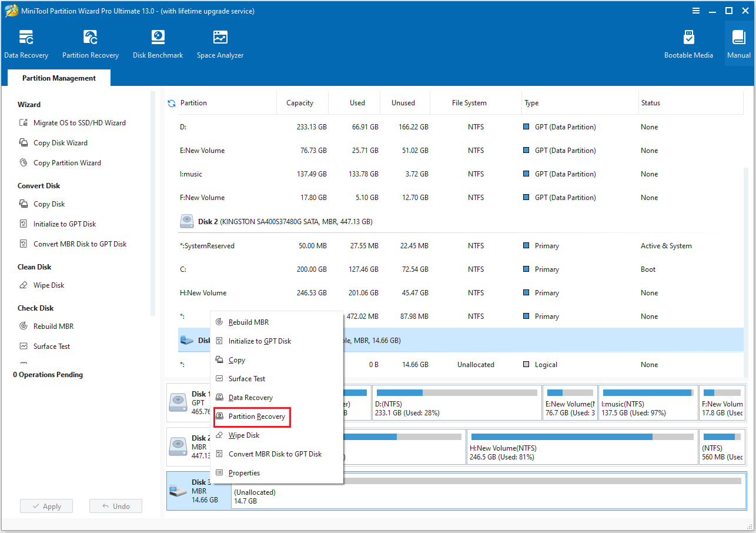Sort by the Used column header
This screenshot has height=533, width=756.
(354, 103)
